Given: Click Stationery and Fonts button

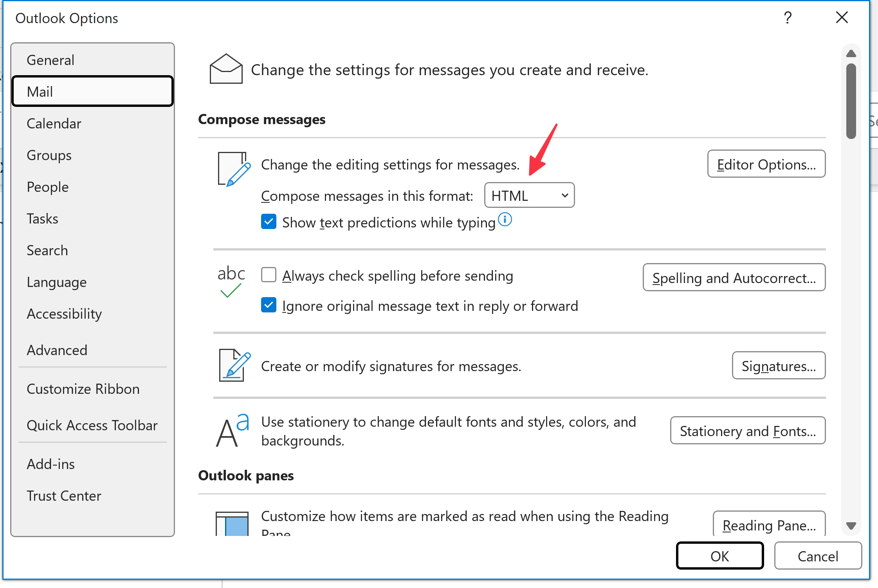Looking at the screenshot, I should [x=748, y=431].
